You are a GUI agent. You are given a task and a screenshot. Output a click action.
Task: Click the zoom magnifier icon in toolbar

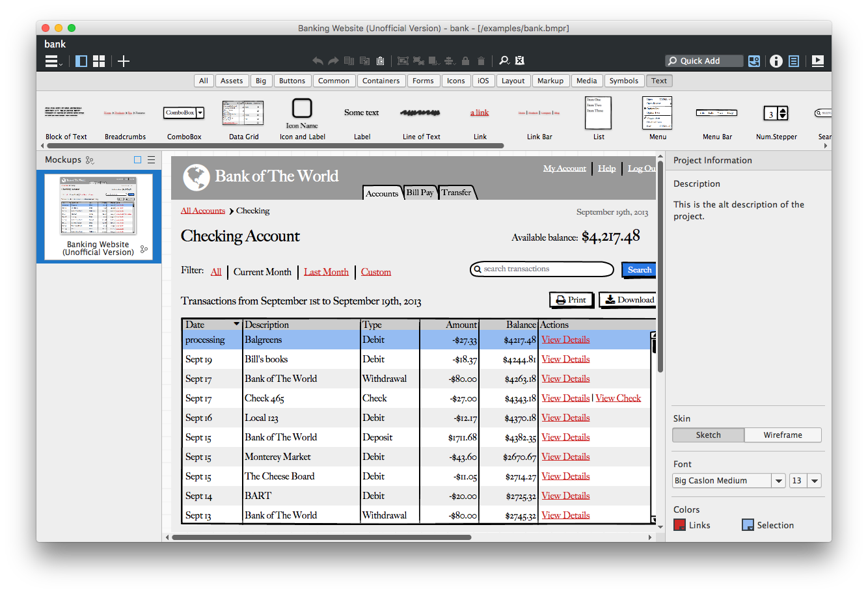[504, 61]
